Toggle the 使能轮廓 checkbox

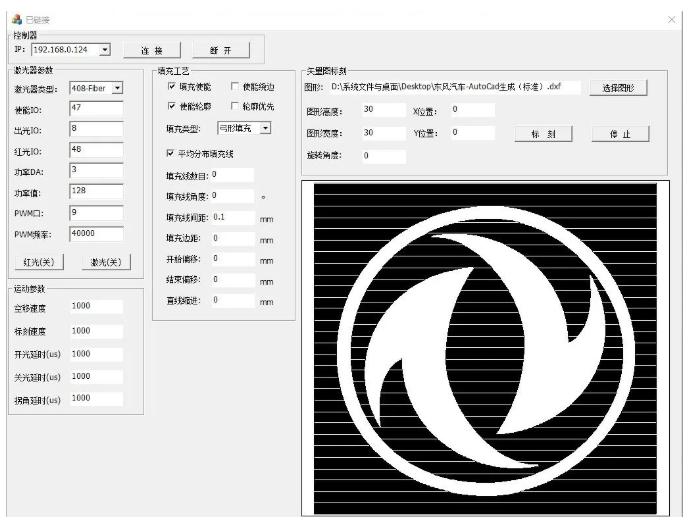click(172, 106)
